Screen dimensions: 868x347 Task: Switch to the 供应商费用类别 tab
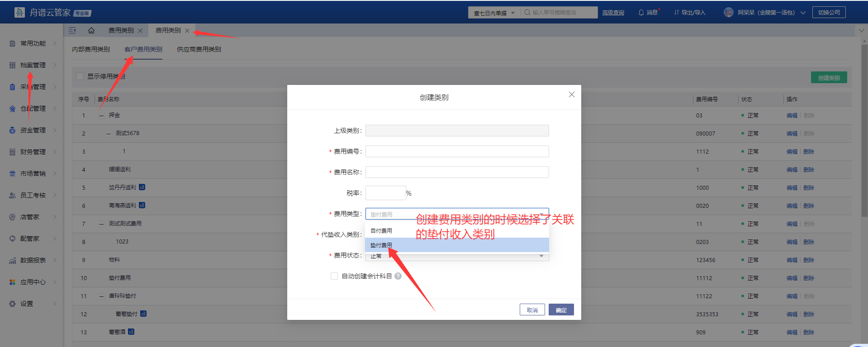point(199,49)
